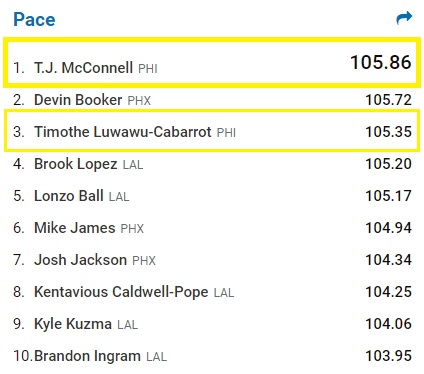Image resolution: width=424 pixels, height=374 pixels.
Task: Click Brook Lopez's name
Action: click(x=76, y=164)
